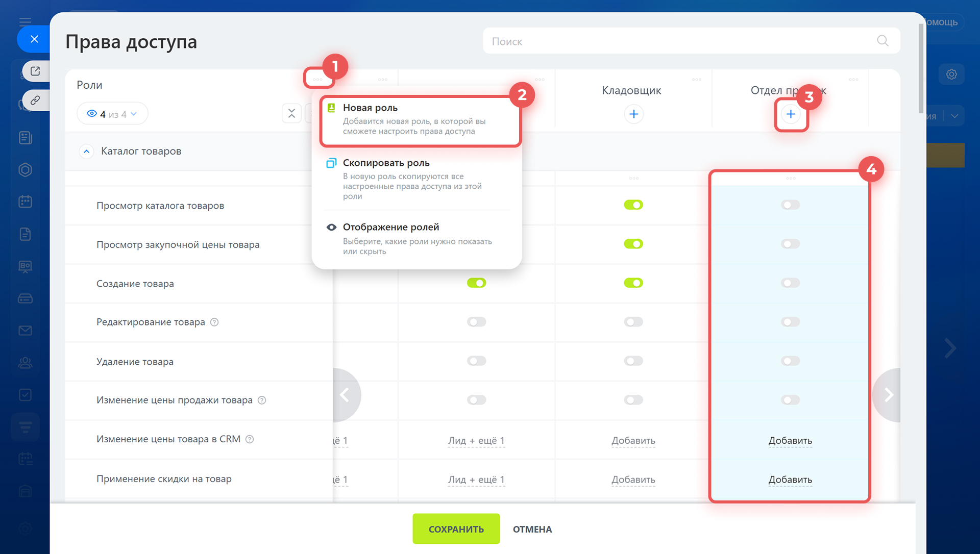Disable Кладовщик toggle for Просмотр каталога товаров
This screenshot has height=554, width=980.
(633, 205)
